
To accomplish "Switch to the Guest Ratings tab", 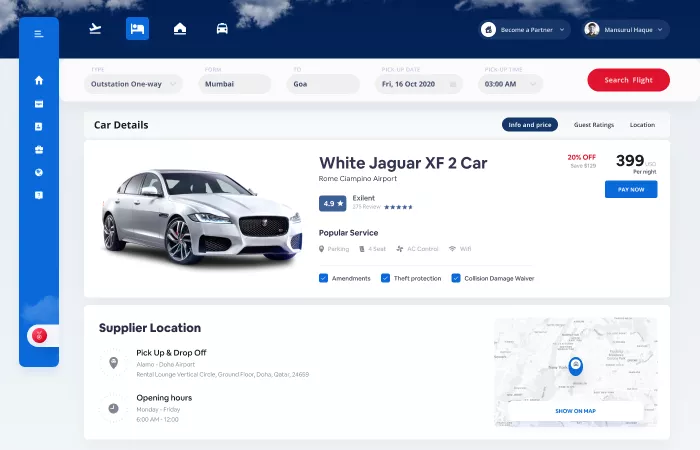I will [x=594, y=125].
